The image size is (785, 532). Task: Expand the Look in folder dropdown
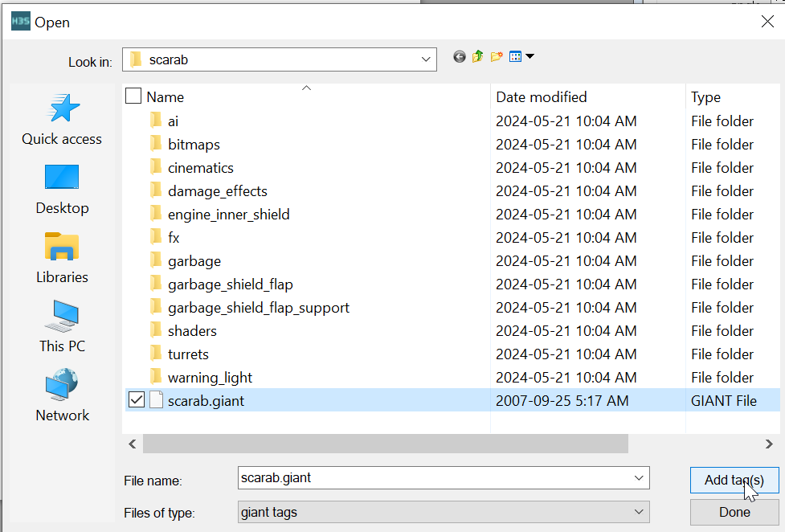click(x=426, y=59)
